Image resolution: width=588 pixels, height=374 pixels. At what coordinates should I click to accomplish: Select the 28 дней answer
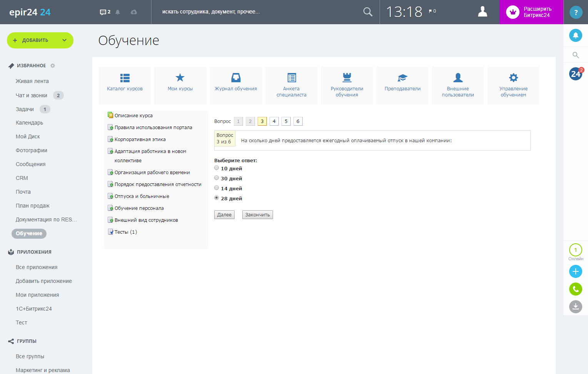coord(217,198)
